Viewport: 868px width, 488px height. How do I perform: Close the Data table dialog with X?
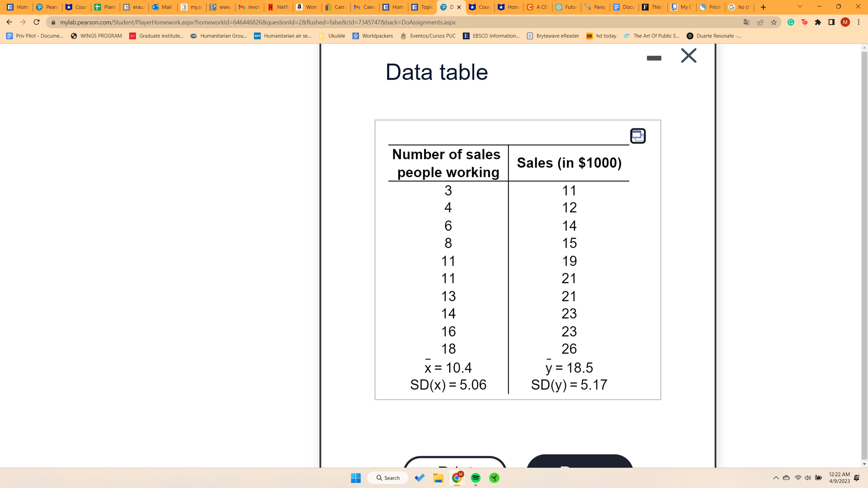688,56
